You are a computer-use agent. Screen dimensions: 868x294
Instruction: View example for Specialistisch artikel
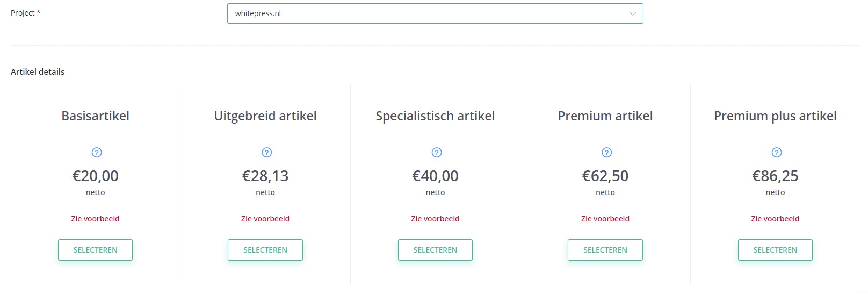pyautogui.click(x=435, y=219)
